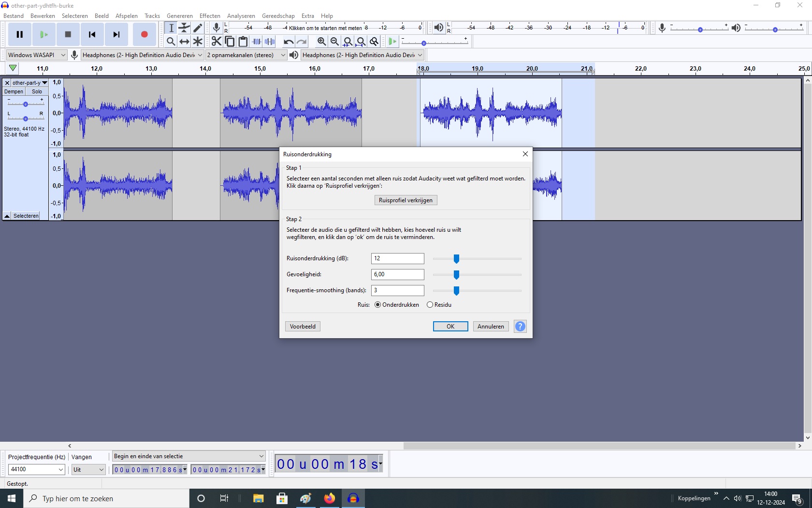
Task: Click the Pause button in transport toolbar
Action: [x=20, y=34]
